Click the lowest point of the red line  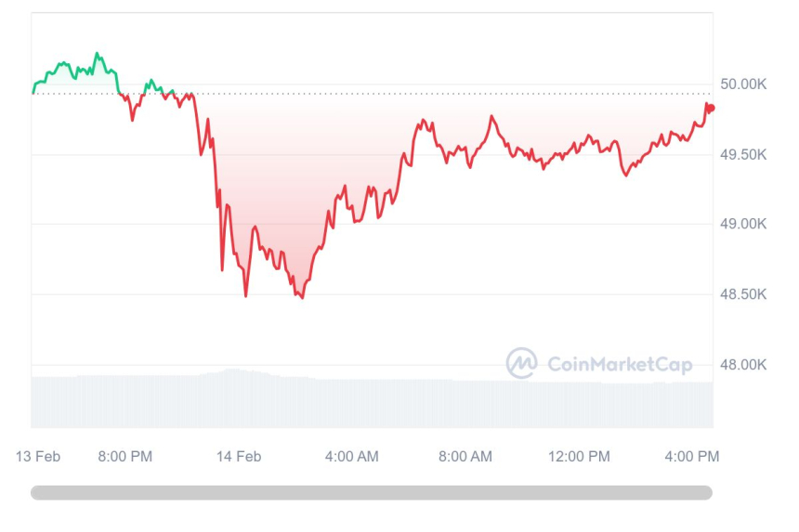tap(303, 297)
